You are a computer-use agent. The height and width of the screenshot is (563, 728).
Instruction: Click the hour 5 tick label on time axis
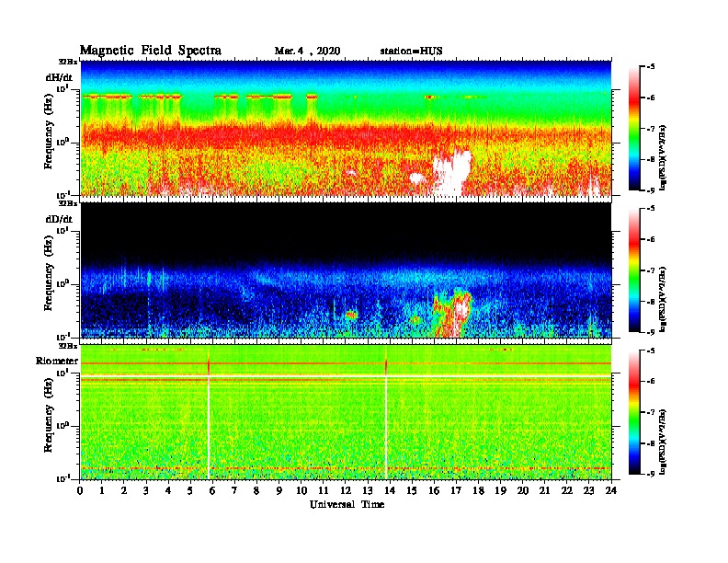click(x=190, y=490)
